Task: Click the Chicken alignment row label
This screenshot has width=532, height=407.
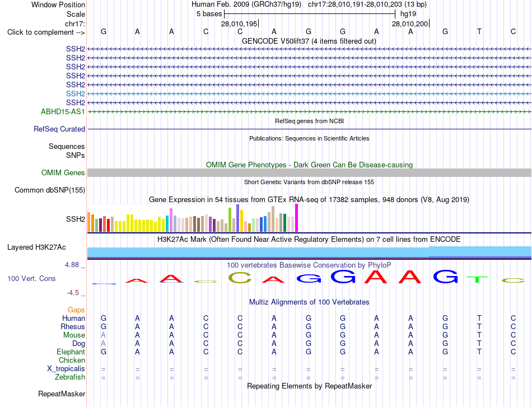Action: pos(72,360)
